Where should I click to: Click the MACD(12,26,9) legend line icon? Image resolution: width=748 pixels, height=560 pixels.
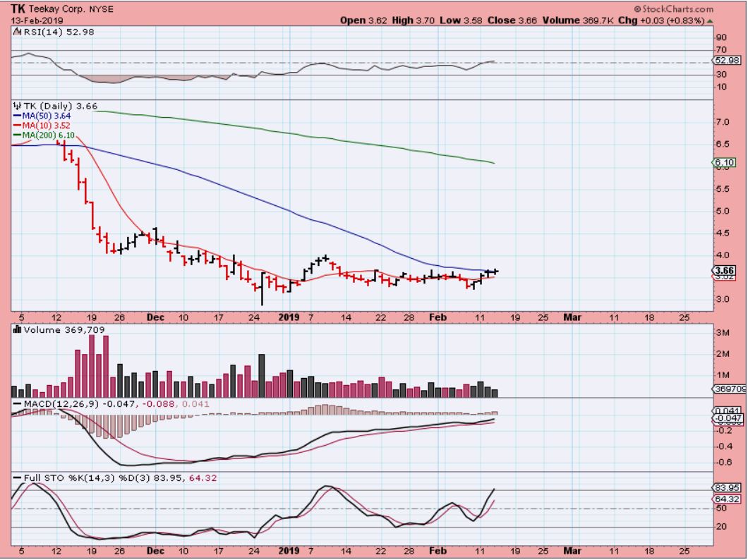(17, 403)
